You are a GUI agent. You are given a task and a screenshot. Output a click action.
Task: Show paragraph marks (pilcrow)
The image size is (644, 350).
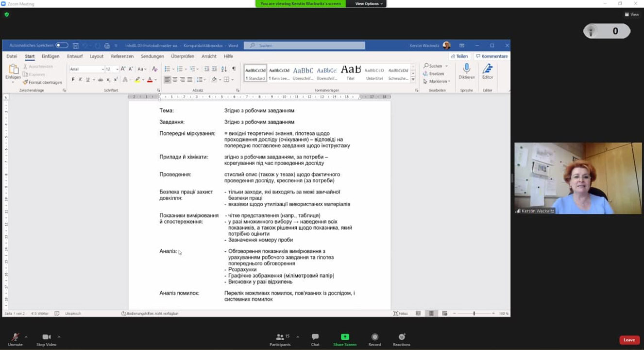pos(234,69)
